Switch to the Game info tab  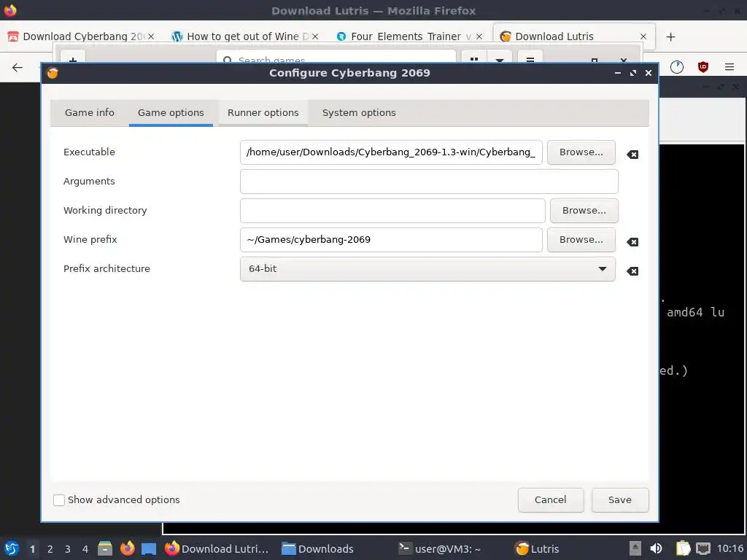tap(90, 113)
